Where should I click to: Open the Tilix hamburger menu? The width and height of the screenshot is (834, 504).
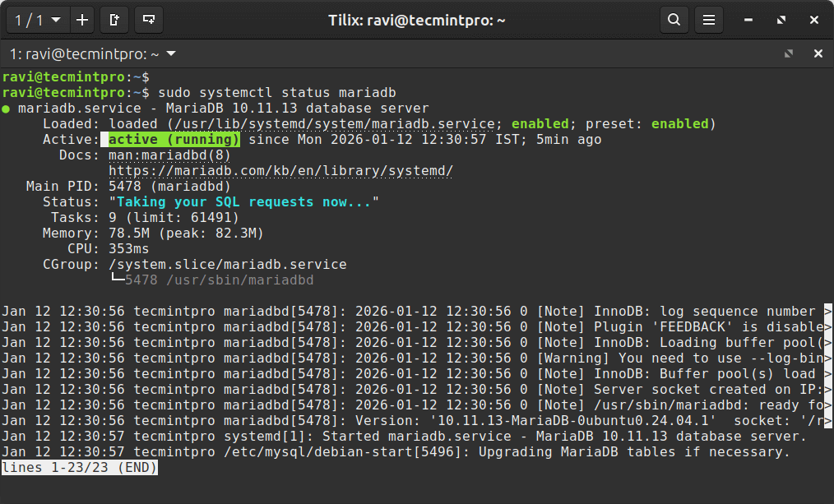point(708,19)
